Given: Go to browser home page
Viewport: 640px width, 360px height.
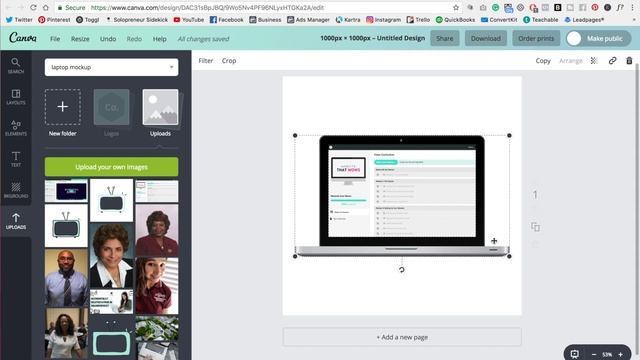Looking at the screenshot, I should (x=46, y=7).
